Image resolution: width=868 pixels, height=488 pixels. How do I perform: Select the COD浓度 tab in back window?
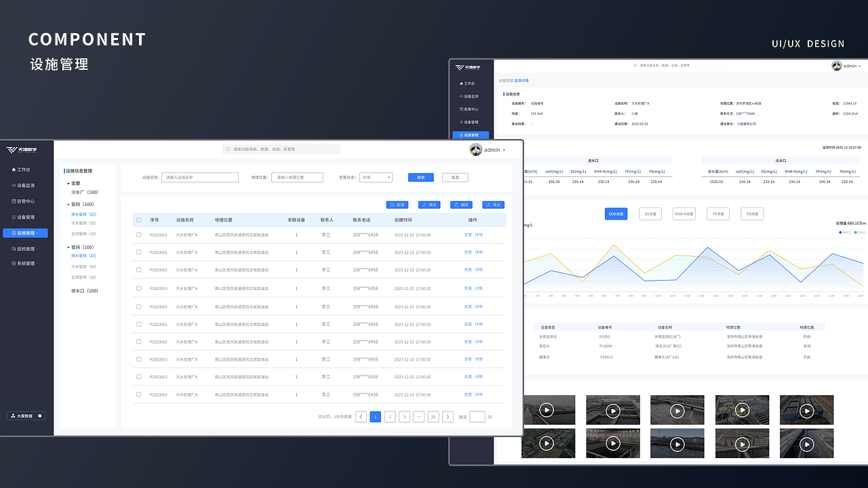coord(616,213)
